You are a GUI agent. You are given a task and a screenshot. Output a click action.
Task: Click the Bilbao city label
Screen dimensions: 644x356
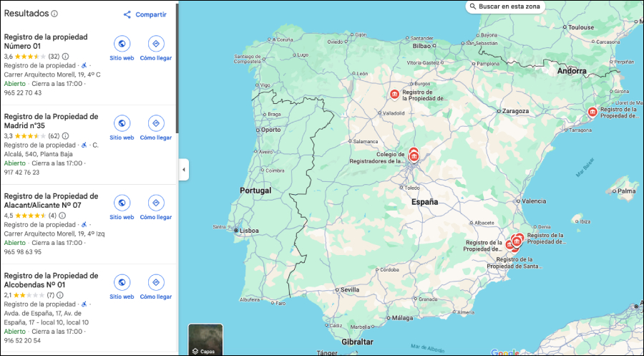click(421, 46)
